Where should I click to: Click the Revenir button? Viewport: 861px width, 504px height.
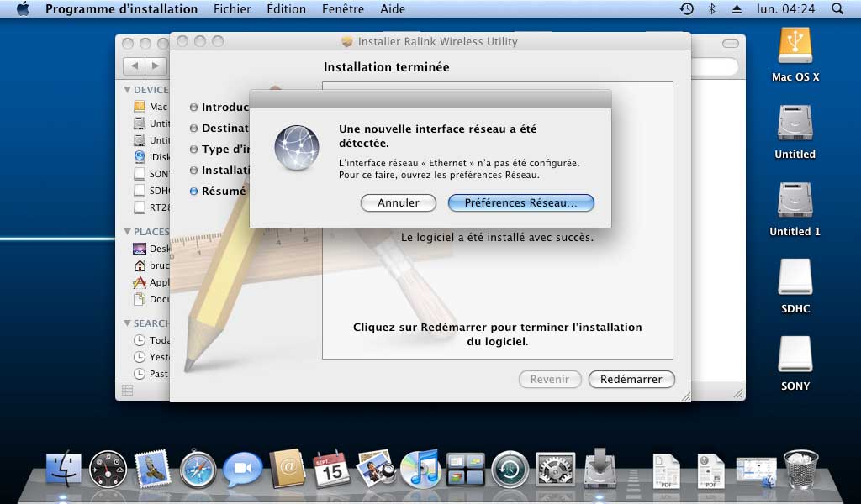(x=550, y=379)
